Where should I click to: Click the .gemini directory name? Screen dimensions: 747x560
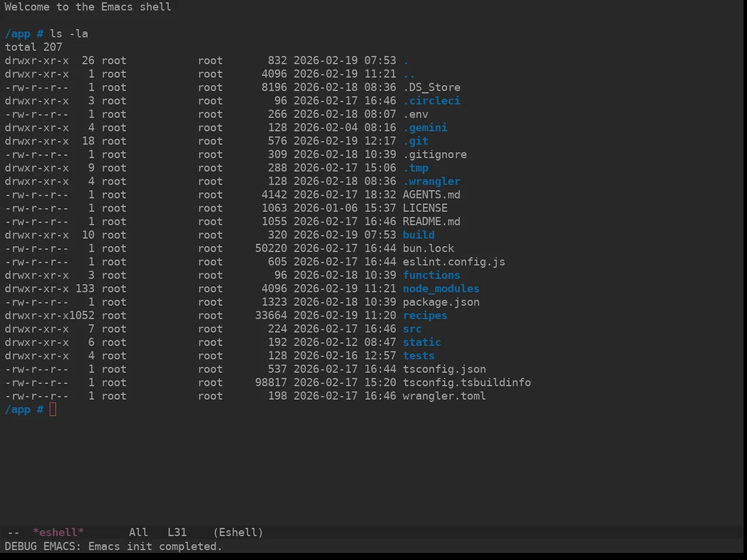[x=425, y=128]
